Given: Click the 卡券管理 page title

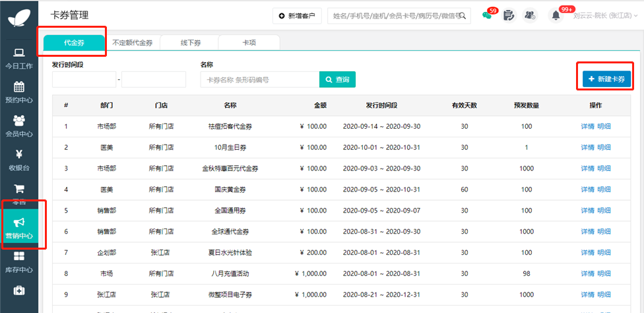Looking at the screenshot, I should (69, 15).
